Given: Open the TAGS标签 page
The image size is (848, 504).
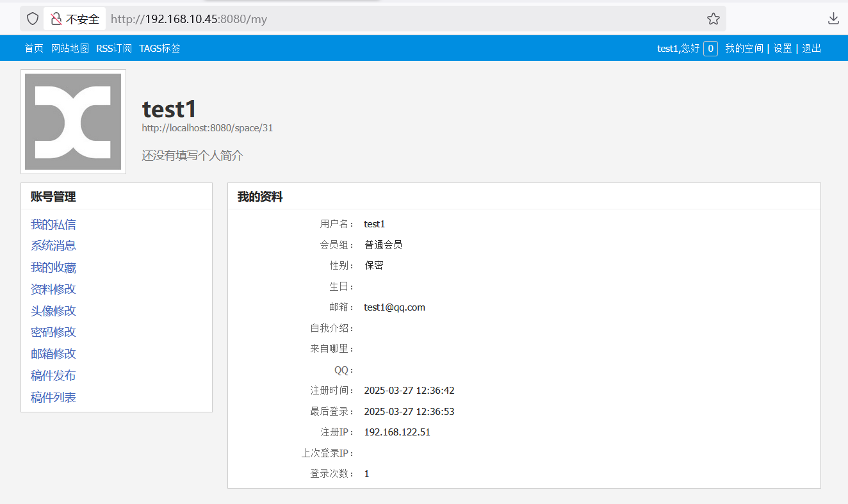Looking at the screenshot, I should pos(159,49).
